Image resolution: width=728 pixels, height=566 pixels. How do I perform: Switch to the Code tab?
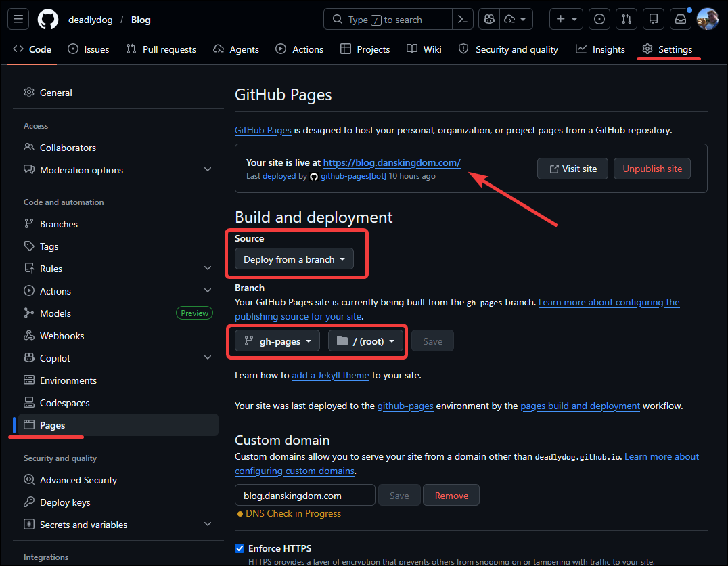coord(32,49)
